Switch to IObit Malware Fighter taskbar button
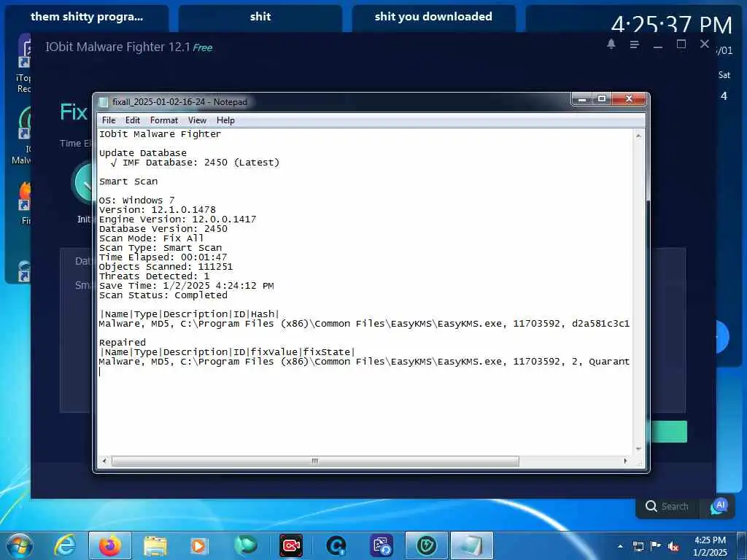Screen dimensions: 747x560 tap(426, 545)
